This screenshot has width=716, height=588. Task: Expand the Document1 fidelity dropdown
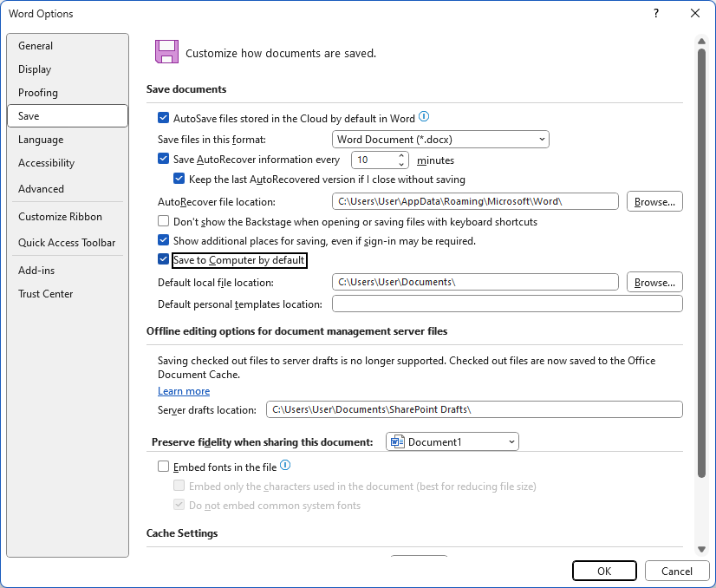452,441
